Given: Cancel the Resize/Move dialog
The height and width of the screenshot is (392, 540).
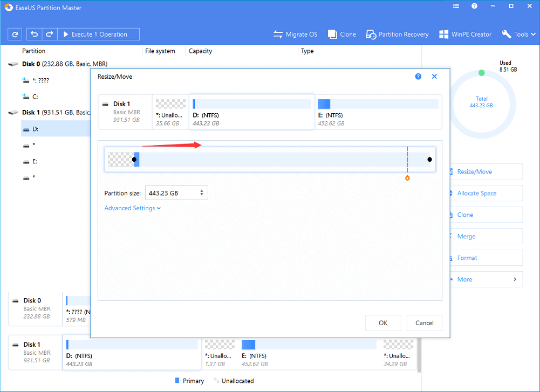Looking at the screenshot, I should tap(425, 323).
